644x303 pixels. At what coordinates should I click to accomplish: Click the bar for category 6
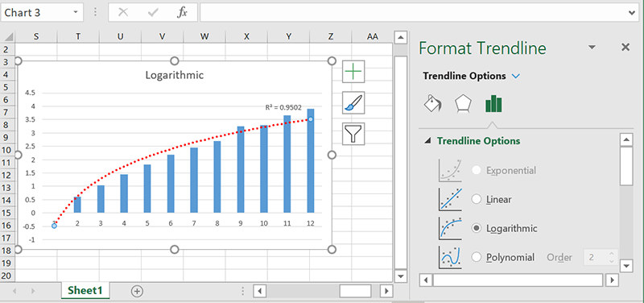[171, 184]
